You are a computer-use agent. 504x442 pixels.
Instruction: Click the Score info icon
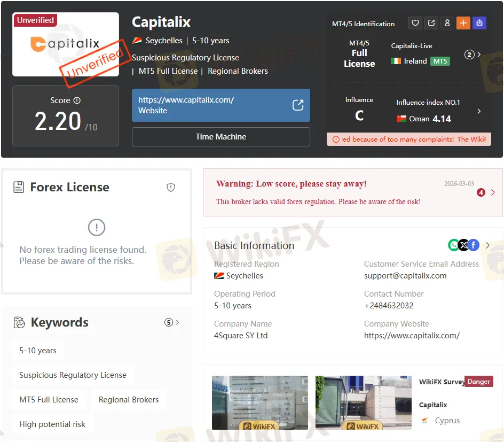[x=77, y=100]
